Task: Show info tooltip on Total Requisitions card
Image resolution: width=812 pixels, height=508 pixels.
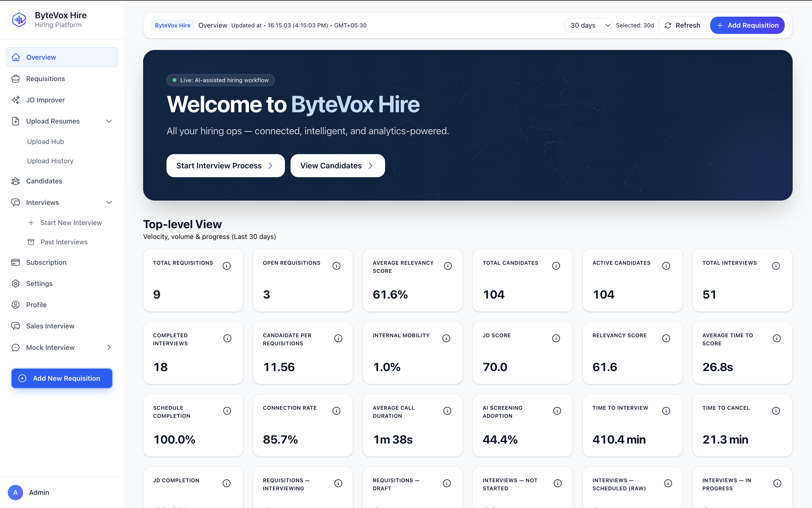Action: pos(226,266)
